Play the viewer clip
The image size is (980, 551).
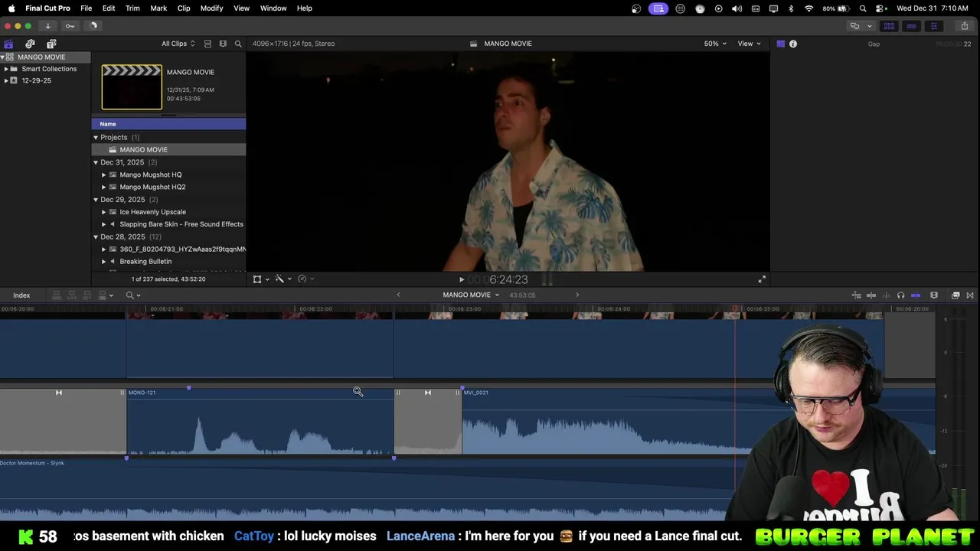click(461, 280)
